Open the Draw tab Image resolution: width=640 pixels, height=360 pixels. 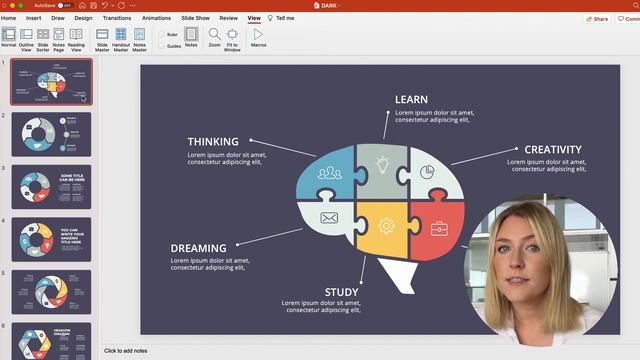(x=58, y=18)
